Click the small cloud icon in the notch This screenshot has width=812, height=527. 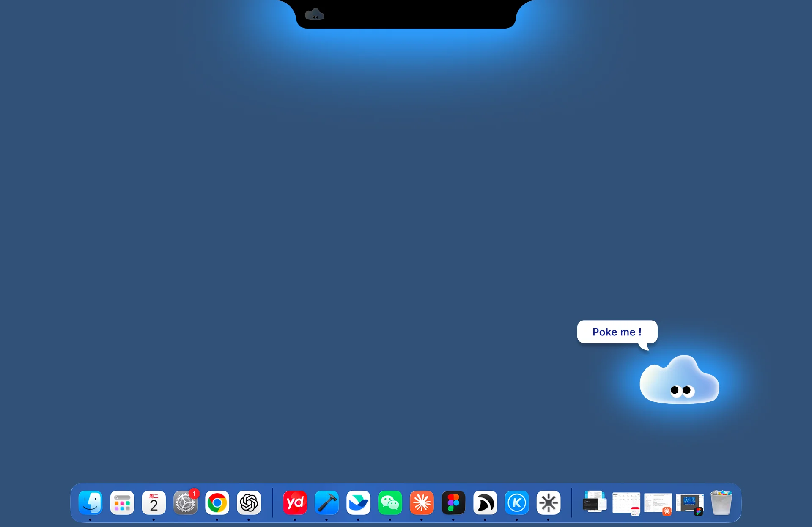coord(315,14)
